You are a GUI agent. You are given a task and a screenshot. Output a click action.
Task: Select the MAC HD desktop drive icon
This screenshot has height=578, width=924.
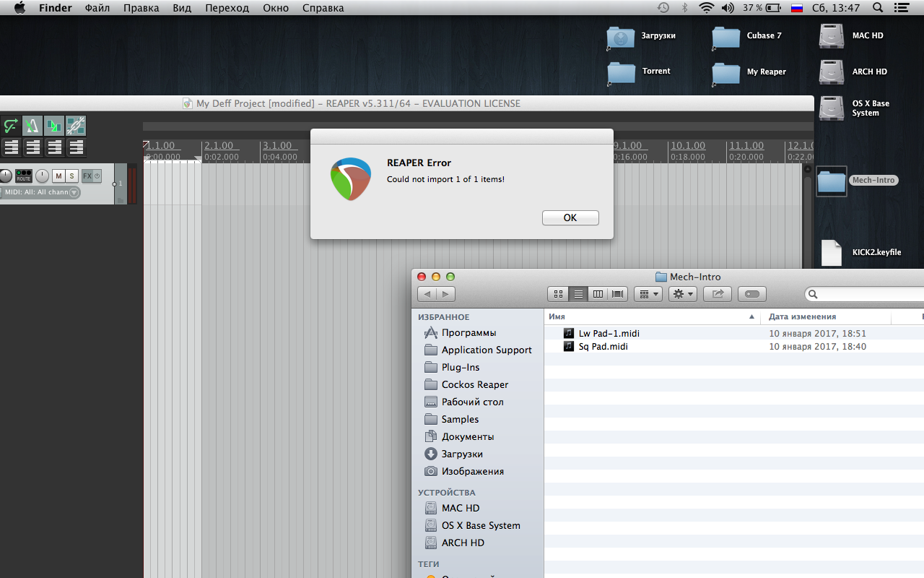(x=832, y=36)
